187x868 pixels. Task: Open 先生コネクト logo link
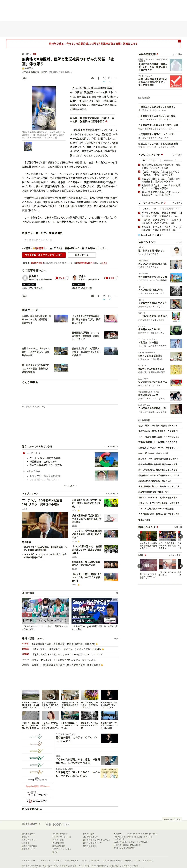click(x=37, y=801)
